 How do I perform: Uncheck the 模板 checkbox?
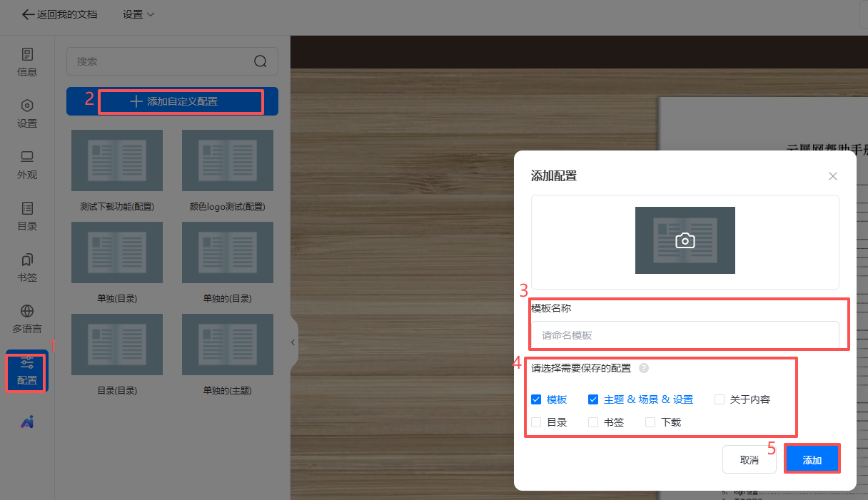coord(536,399)
